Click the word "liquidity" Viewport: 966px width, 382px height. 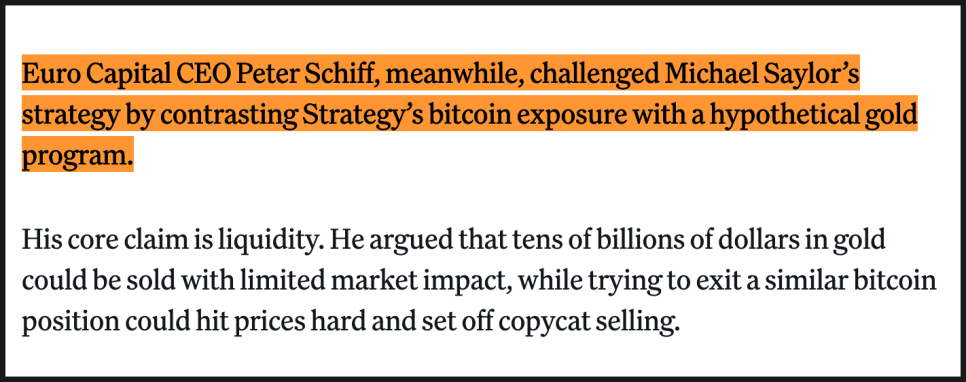tap(267, 240)
